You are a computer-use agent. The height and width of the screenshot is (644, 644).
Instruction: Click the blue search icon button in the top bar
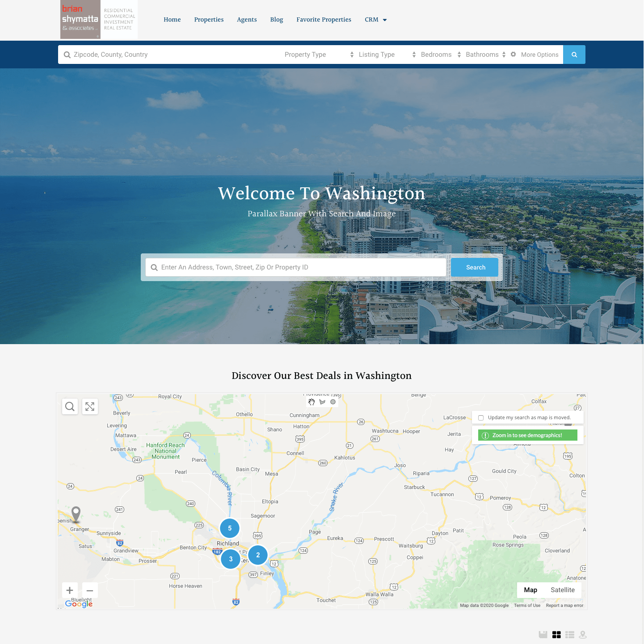click(x=574, y=55)
